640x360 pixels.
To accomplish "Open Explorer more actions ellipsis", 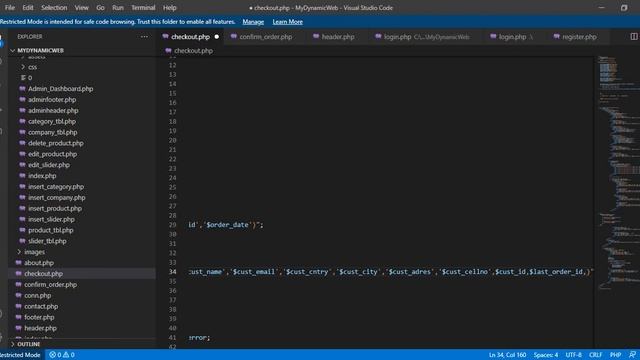I will 144,37.
